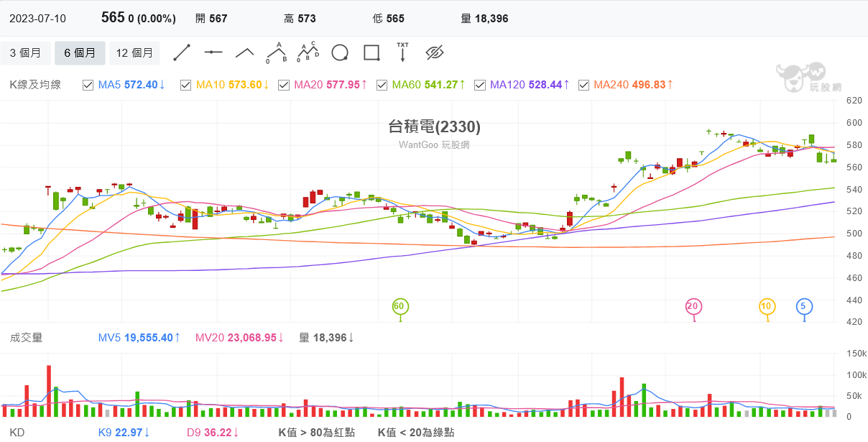
Task: Uncheck the MA10 moving average checkbox
Action: click(186, 85)
